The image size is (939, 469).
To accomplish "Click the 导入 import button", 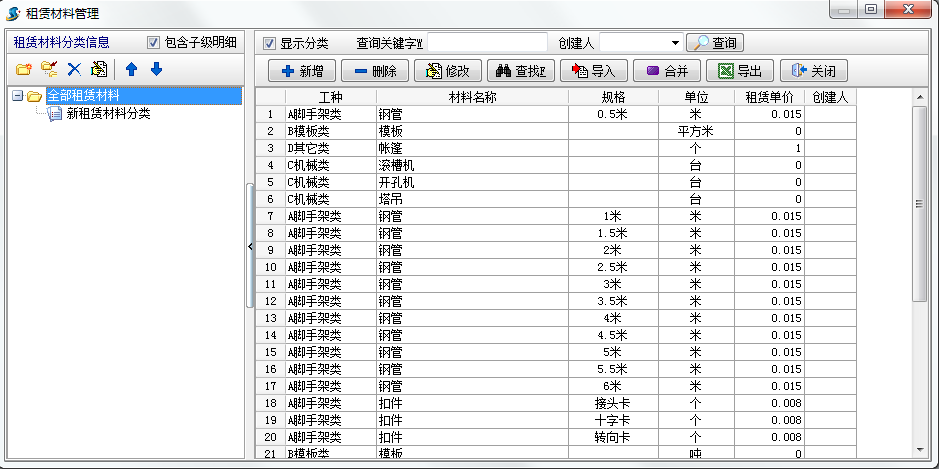I will [x=594, y=71].
